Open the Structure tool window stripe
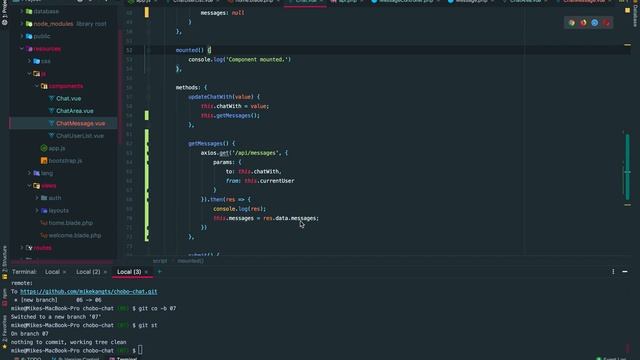Image resolution: width=640 pixels, height=360 pixels. coord(4,261)
